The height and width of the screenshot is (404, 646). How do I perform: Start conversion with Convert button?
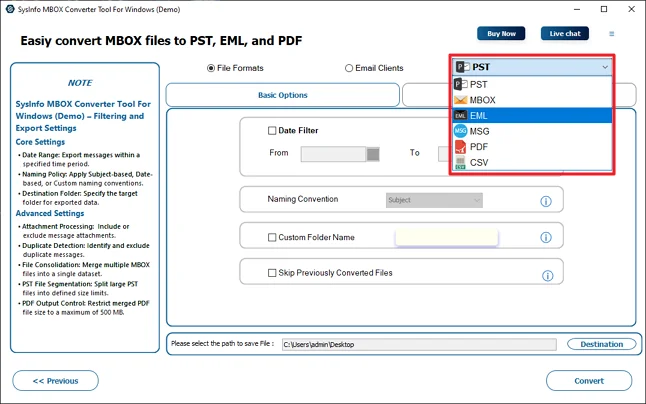coord(589,381)
